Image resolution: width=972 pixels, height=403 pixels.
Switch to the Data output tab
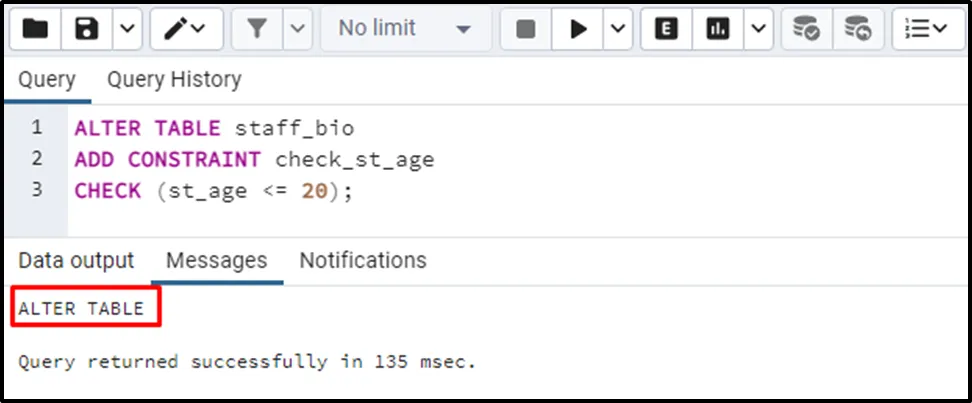(76, 261)
